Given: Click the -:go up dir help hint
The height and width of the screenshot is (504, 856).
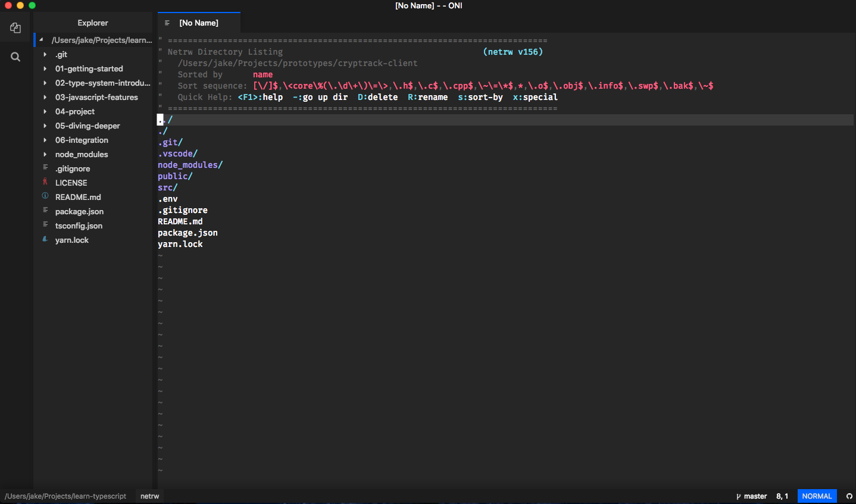Looking at the screenshot, I should [320, 97].
